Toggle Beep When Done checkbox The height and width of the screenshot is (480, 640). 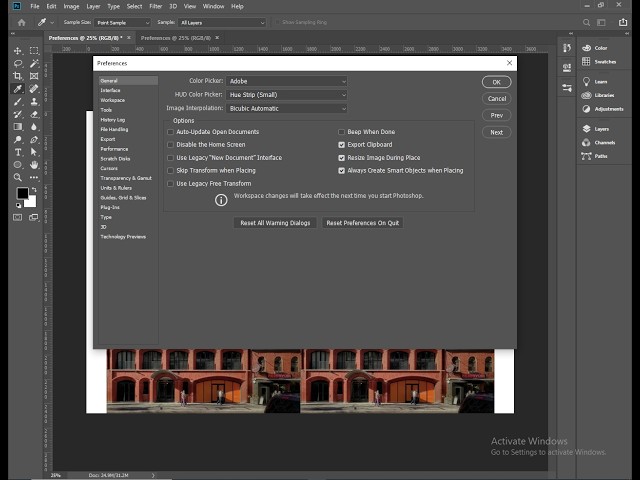(x=342, y=132)
